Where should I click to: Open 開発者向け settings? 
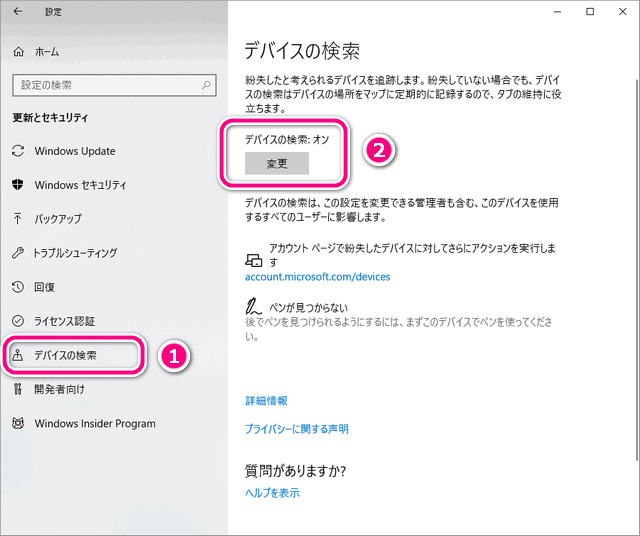tap(60, 389)
